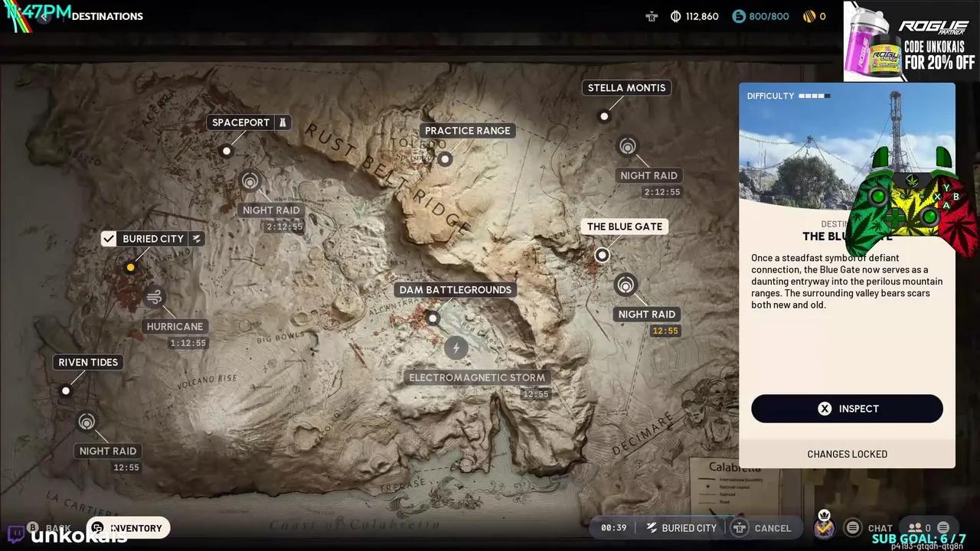Click the Destinations header title

pyautogui.click(x=107, y=16)
